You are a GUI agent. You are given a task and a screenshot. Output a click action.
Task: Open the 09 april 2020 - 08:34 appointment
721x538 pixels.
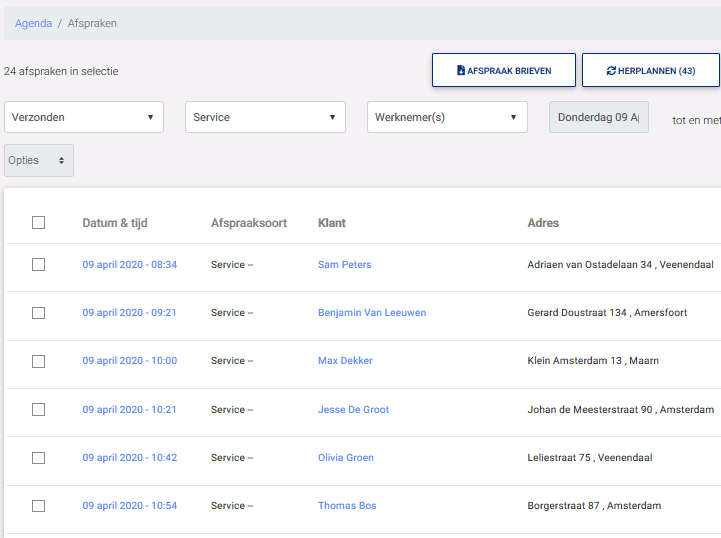click(129, 265)
